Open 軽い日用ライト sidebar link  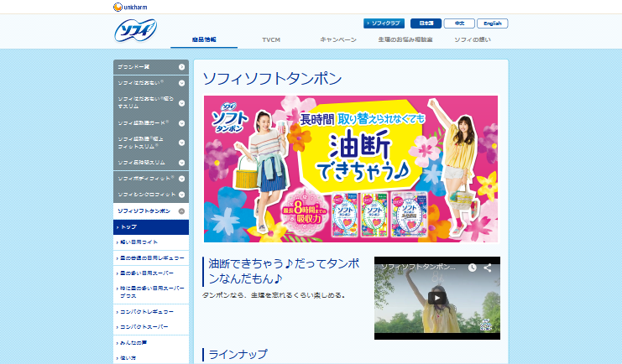click(151, 242)
